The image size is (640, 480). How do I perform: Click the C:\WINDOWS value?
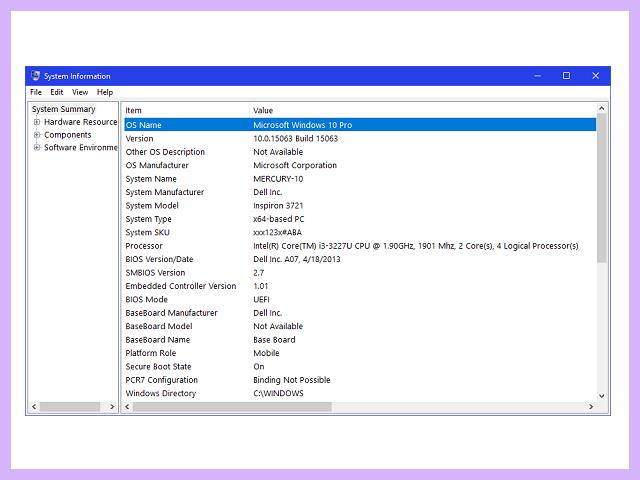(x=278, y=393)
